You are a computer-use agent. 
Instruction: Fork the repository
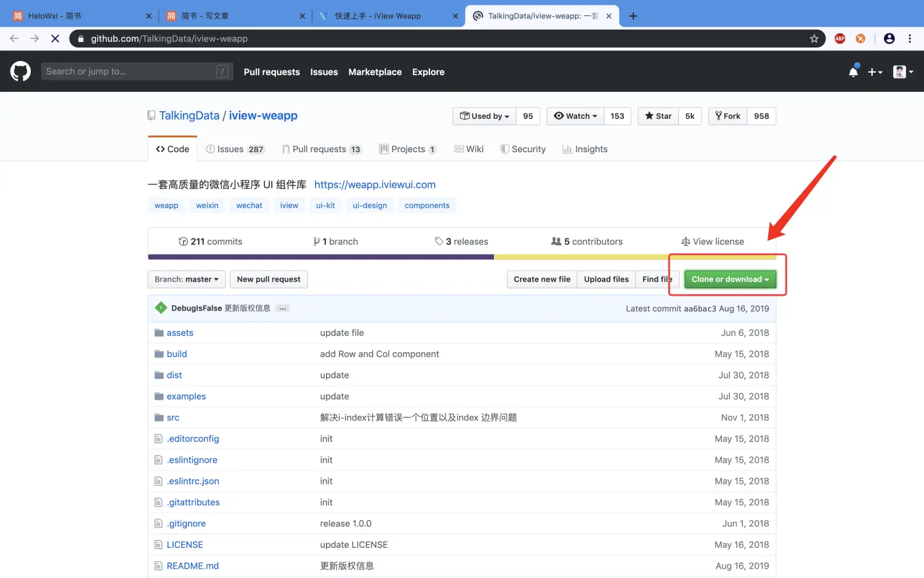click(727, 116)
